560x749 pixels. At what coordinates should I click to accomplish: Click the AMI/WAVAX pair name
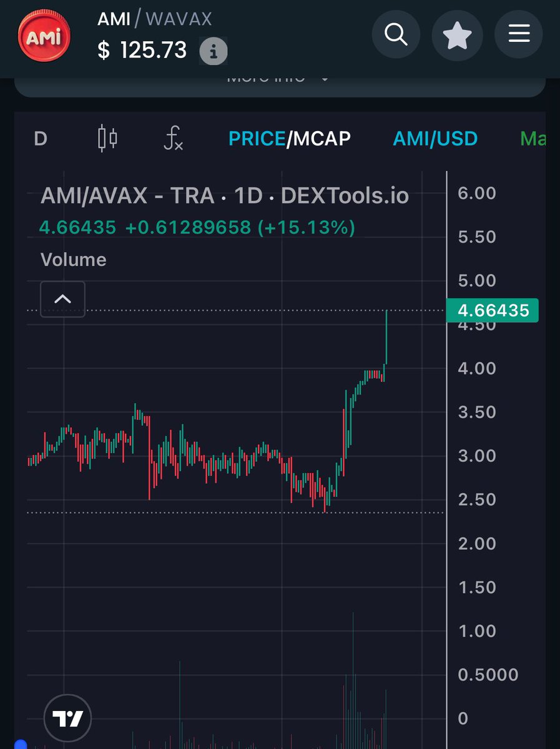[154, 20]
